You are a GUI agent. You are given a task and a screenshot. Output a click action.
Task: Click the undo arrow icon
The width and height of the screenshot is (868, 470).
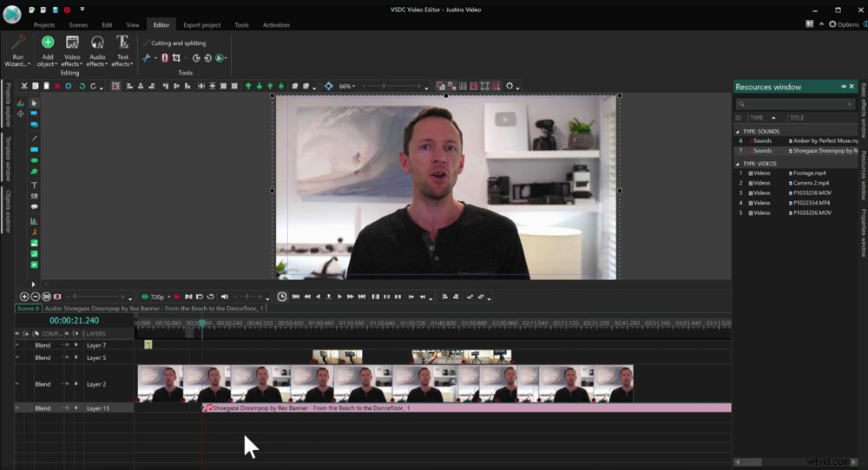82,86
